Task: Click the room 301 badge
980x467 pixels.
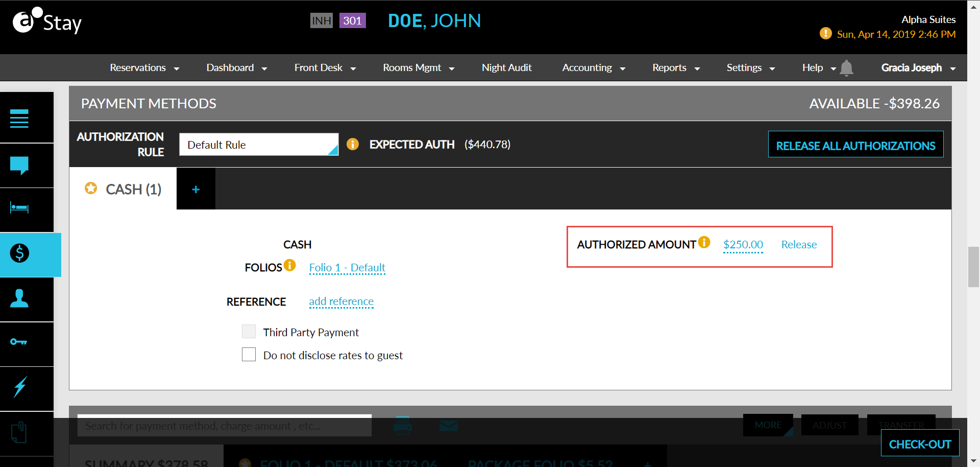Action: [352, 20]
